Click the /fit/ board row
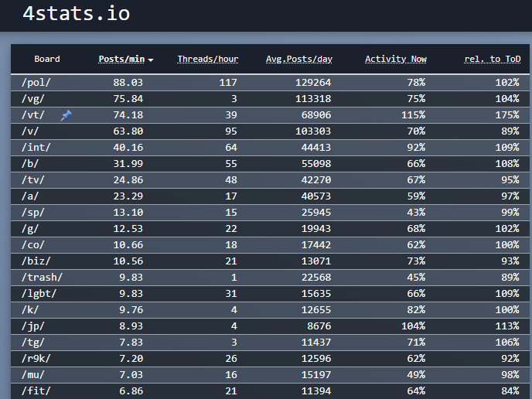The image size is (532, 399). [34, 391]
